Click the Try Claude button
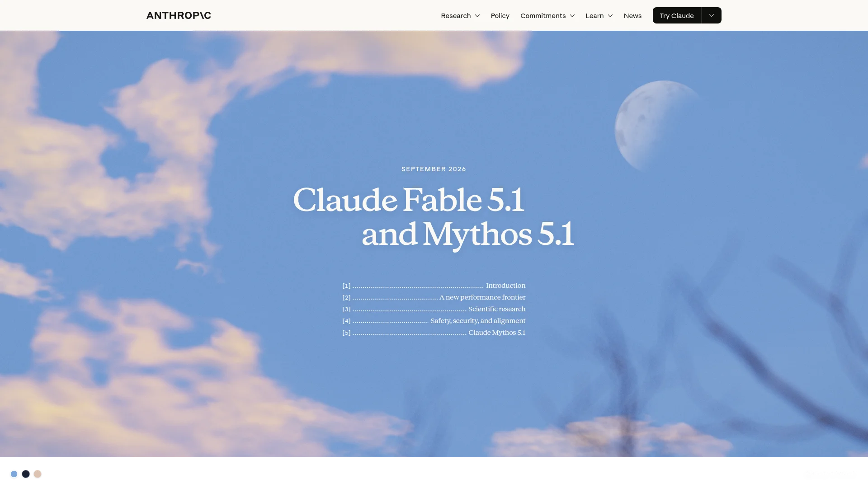 (x=677, y=15)
